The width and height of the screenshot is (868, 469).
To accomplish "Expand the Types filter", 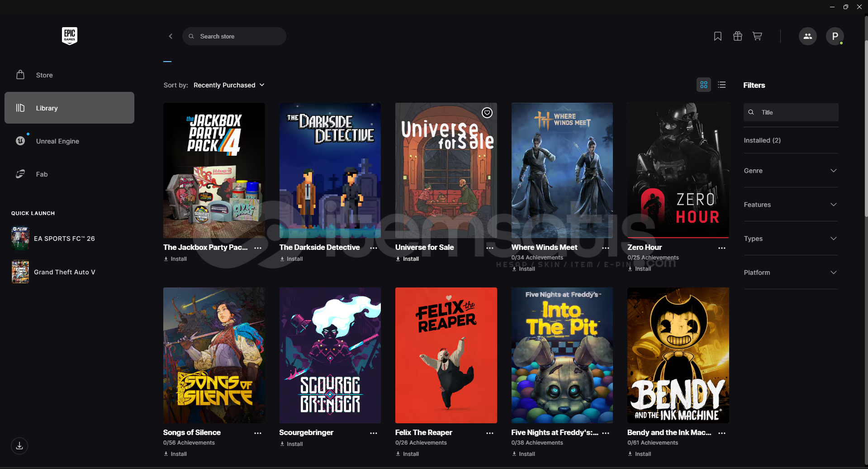I will click(791, 239).
